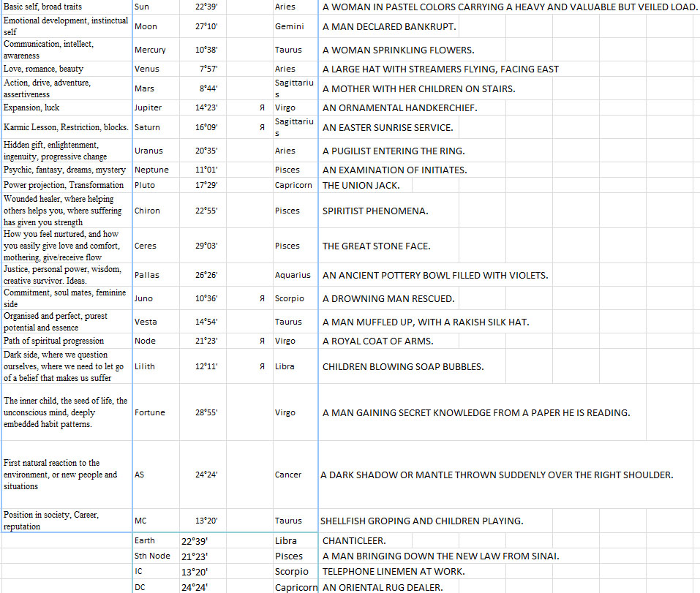Select the 'Jupiter' cell
Image resolution: width=700 pixels, height=593 pixels.
coord(156,107)
